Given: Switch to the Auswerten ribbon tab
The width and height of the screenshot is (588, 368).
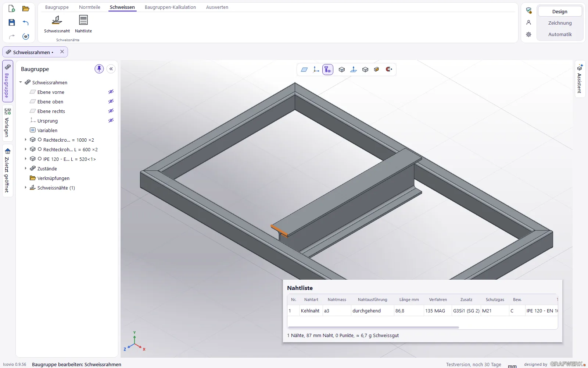Looking at the screenshot, I should coord(217,7).
